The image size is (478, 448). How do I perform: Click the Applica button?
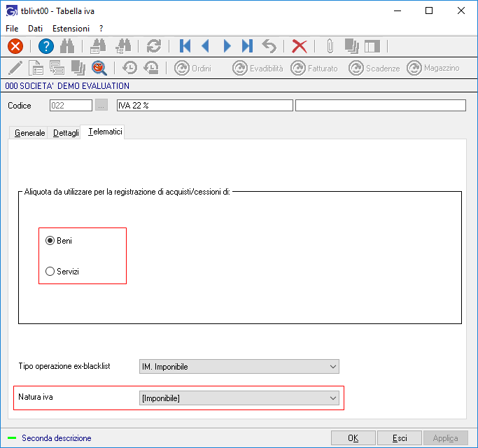[x=446, y=438]
